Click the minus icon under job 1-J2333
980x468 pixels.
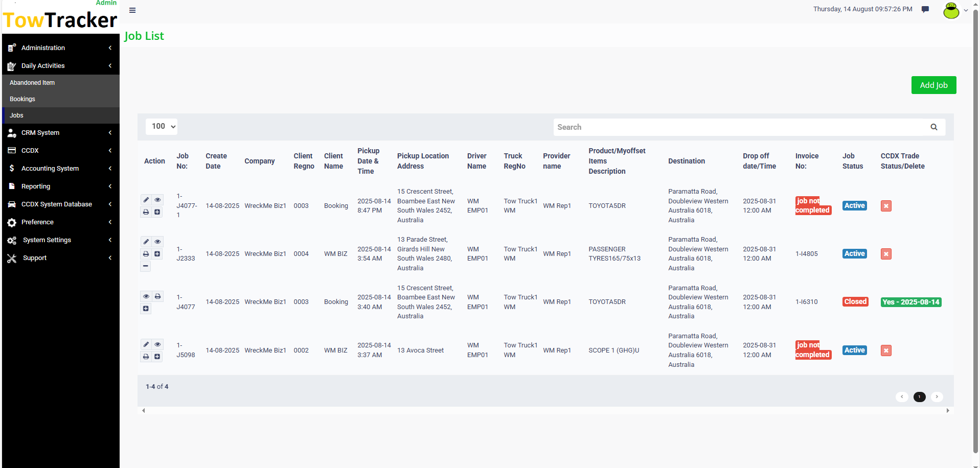pyautogui.click(x=145, y=266)
